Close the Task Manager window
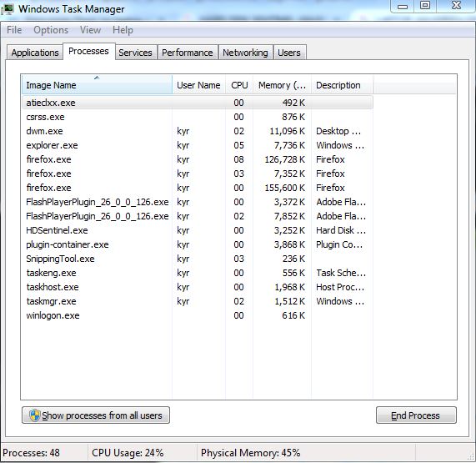476x463 pixels. coord(456,6)
